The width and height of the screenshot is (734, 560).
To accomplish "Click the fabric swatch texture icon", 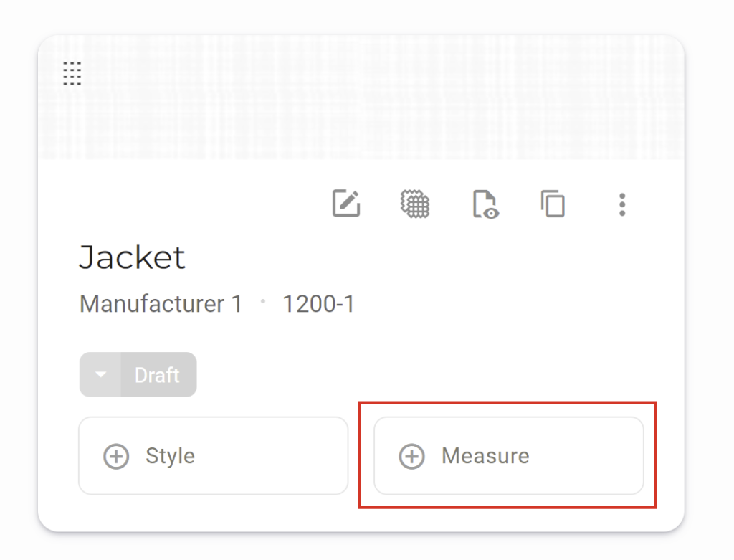I will click(414, 204).
